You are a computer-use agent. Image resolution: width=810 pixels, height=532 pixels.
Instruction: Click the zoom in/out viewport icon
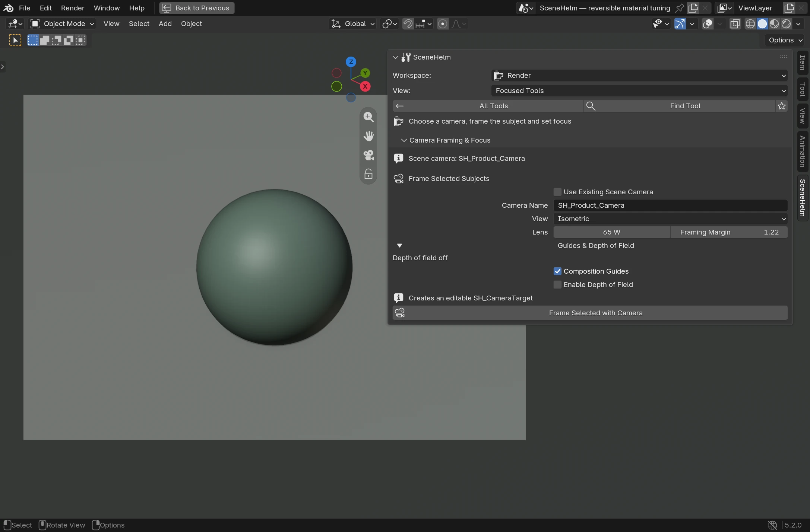(x=368, y=117)
